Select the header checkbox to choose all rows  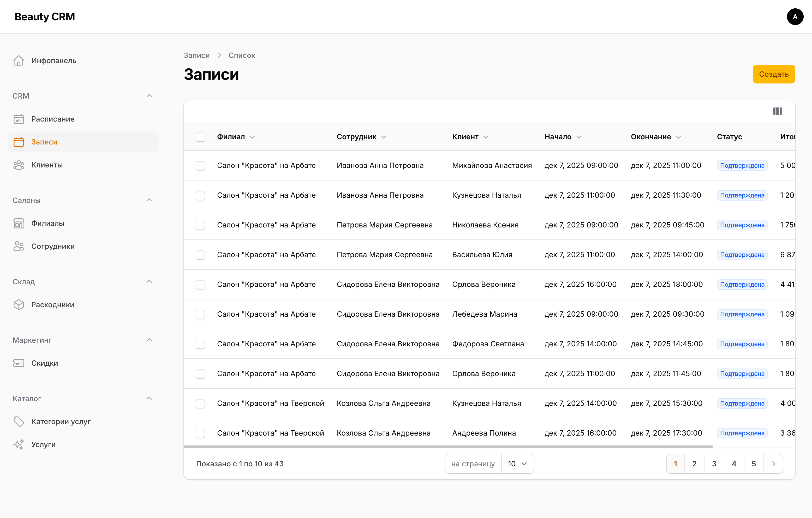click(x=200, y=137)
